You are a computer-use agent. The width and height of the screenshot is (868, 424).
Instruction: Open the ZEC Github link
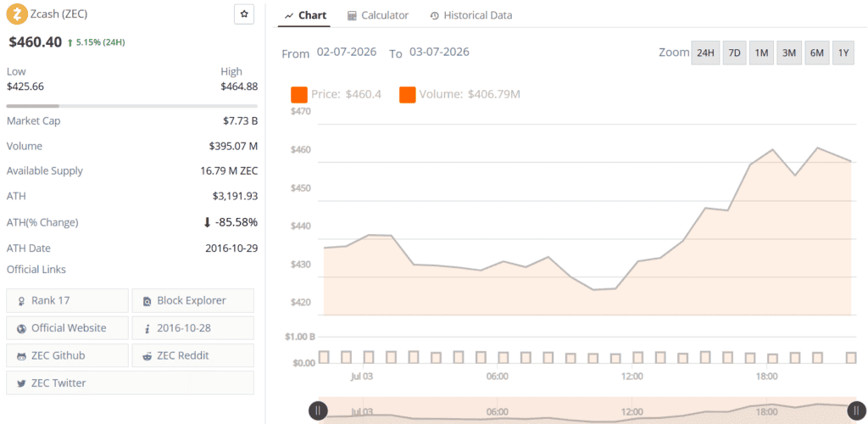coord(68,355)
